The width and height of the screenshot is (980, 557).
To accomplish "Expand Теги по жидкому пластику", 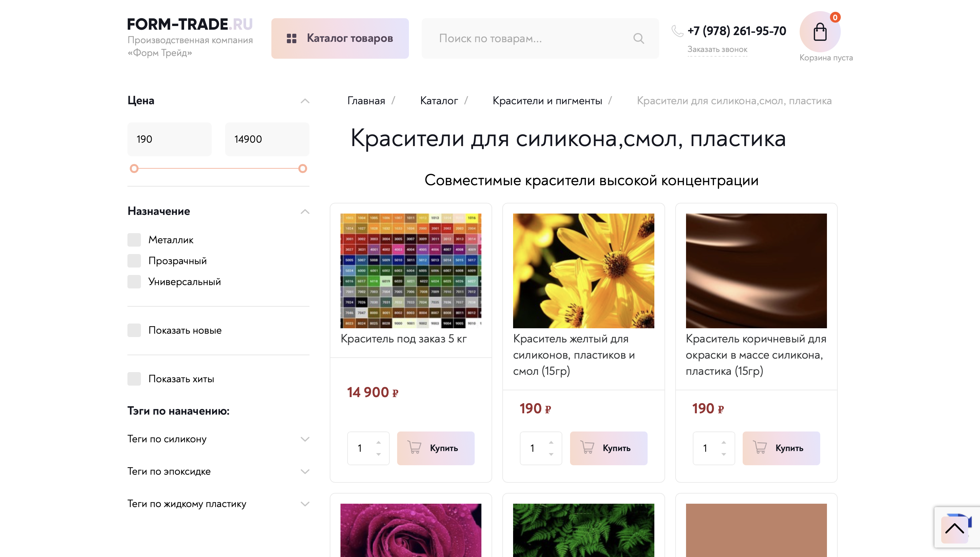I will (305, 504).
